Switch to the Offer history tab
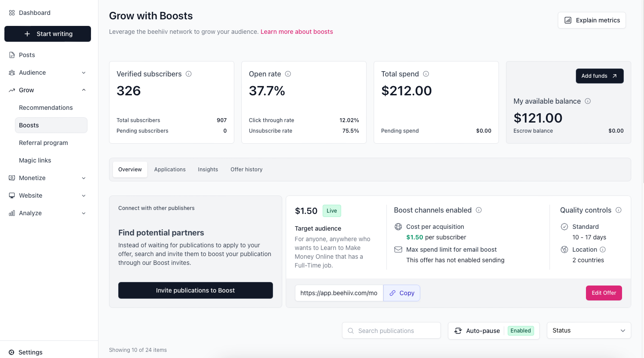 point(246,170)
